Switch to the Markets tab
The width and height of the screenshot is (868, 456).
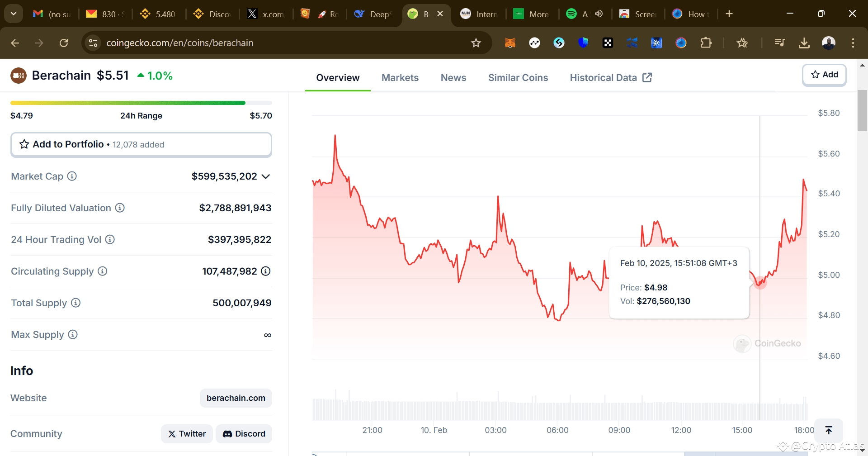pos(400,78)
